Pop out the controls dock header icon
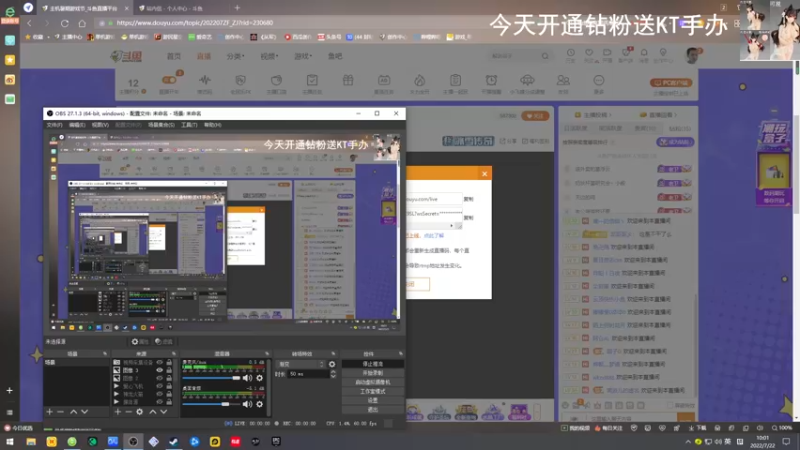 tap(401, 354)
